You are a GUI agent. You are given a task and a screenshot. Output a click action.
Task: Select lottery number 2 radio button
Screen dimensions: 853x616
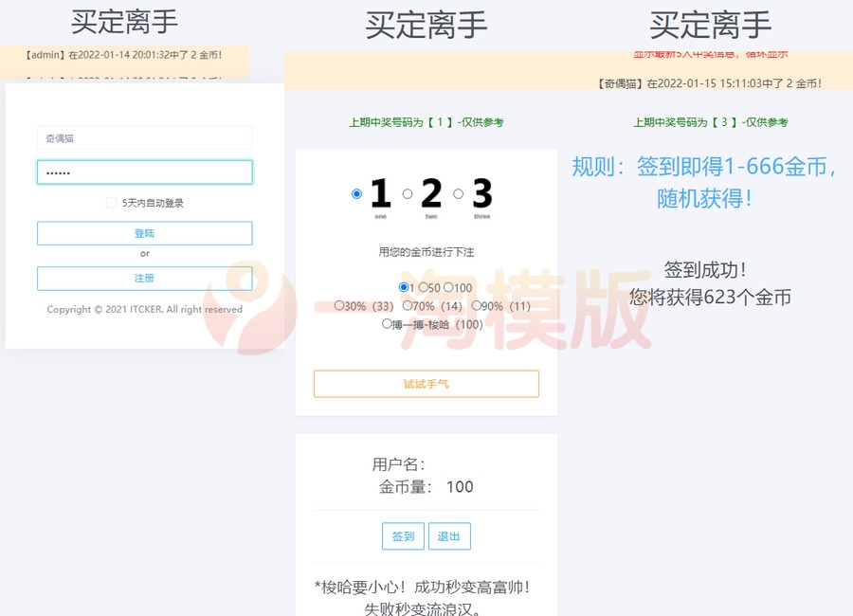(x=407, y=193)
